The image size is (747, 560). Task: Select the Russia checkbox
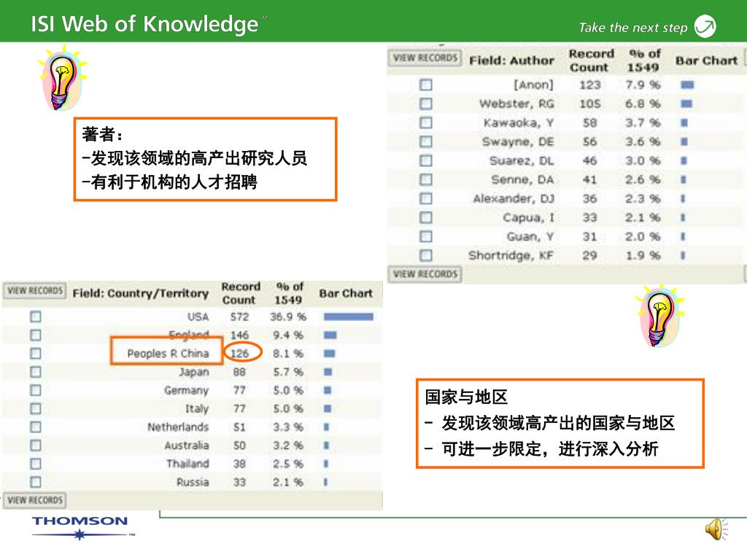[x=36, y=482]
